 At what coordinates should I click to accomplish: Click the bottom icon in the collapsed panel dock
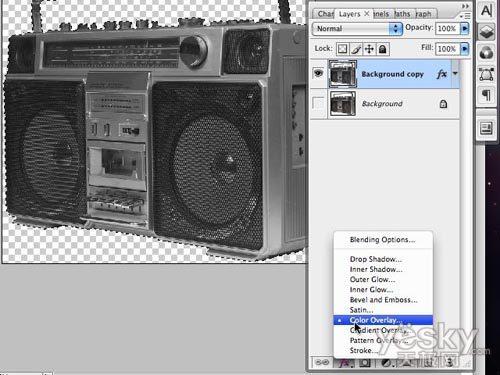(x=486, y=128)
